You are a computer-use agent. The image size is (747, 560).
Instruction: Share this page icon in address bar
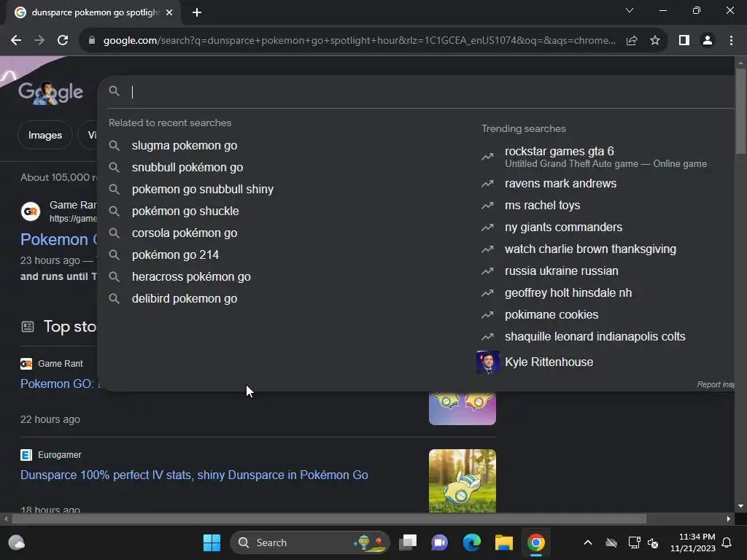click(x=632, y=41)
